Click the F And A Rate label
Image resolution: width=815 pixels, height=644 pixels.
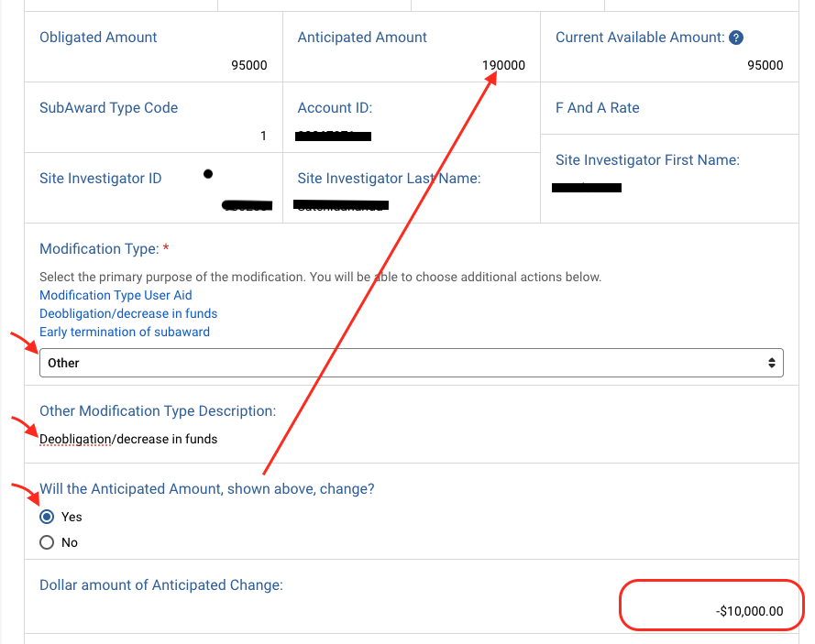(597, 107)
